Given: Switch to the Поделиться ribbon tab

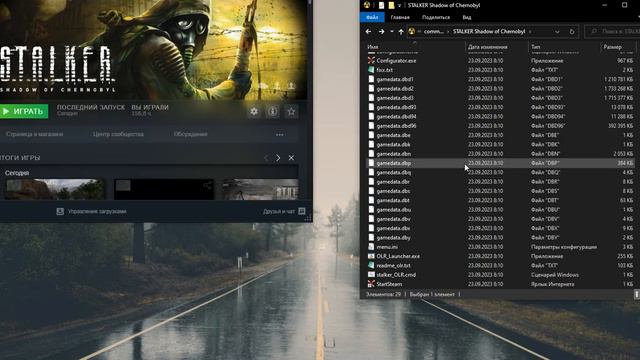Looking at the screenshot, I should point(436,17).
